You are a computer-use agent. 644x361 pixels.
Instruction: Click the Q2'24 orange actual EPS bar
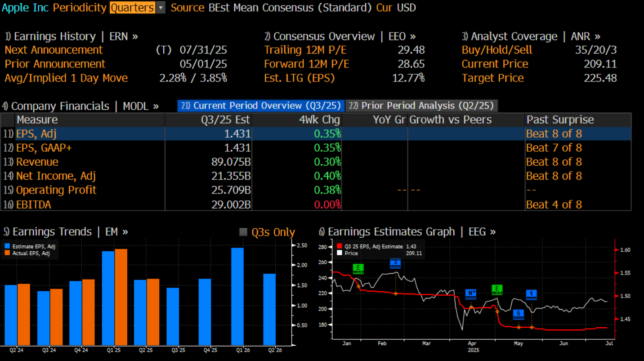pos(23,314)
